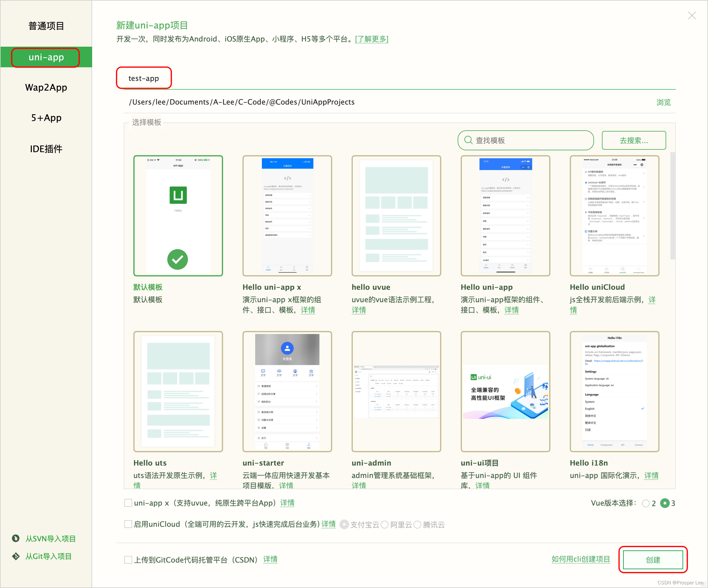The image size is (708, 588).
Task: Select the uni-ui项目 template thumbnail
Action: coord(505,391)
